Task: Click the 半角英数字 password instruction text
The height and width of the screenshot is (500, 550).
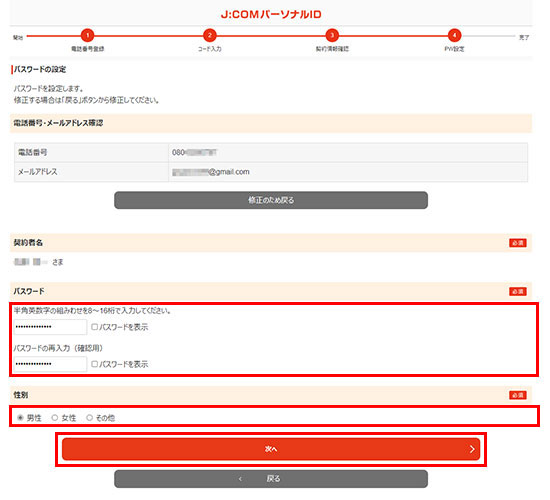Action: coord(92,311)
